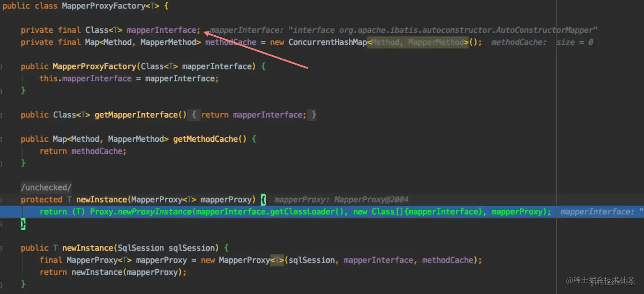Click the mapperProxy argument in the highlighted line
The height and width of the screenshot is (294, 644).
pyautogui.click(x=517, y=212)
